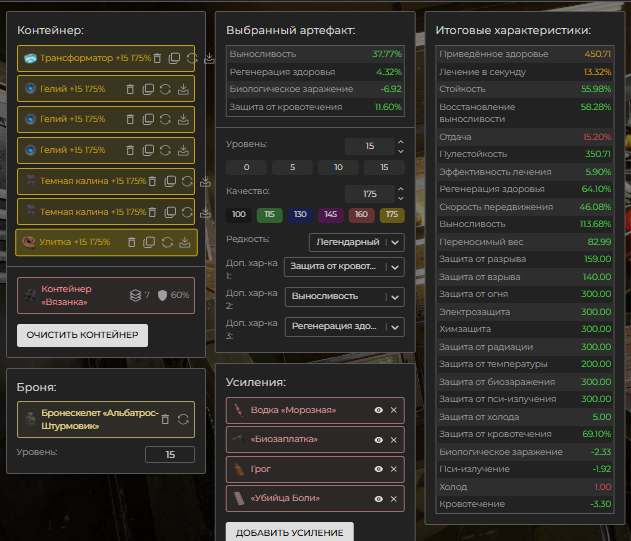Viewport: 631px width, 541px height.
Task: Choose the purple 145 quality swatch
Action: click(x=331, y=215)
